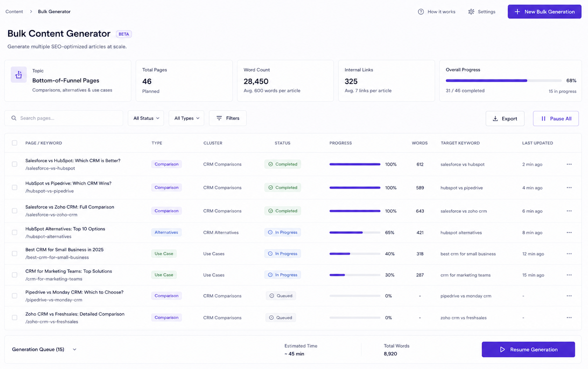Open the All Status dropdown
Image resolution: width=588 pixels, height=369 pixels.
coord(146,118)
